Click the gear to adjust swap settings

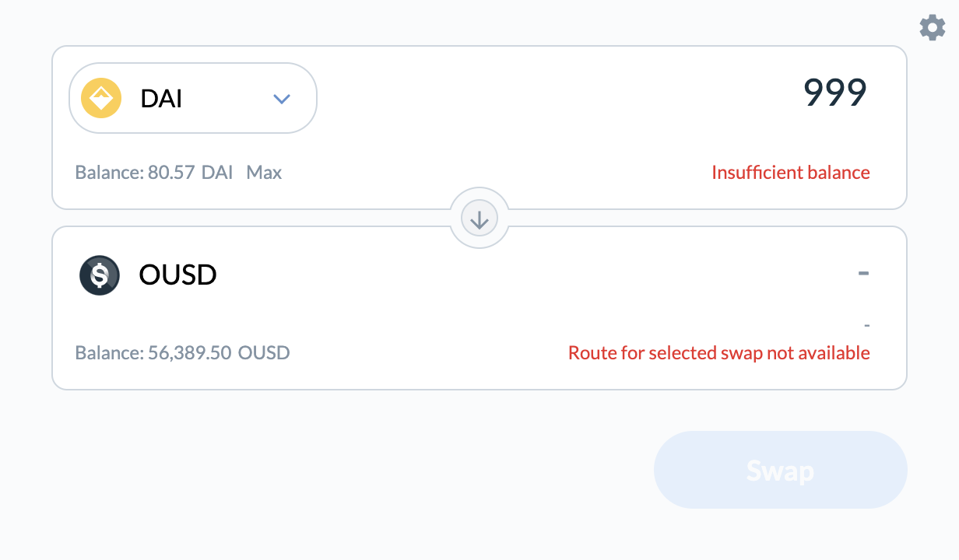[932, 27]
